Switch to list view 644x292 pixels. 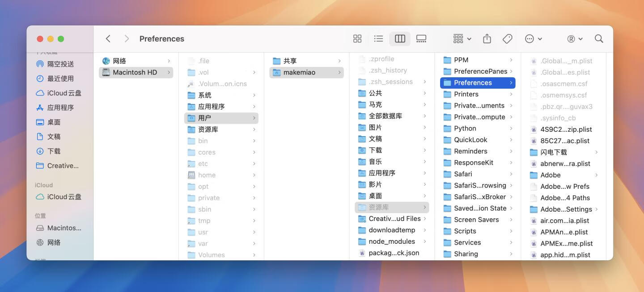378,39
